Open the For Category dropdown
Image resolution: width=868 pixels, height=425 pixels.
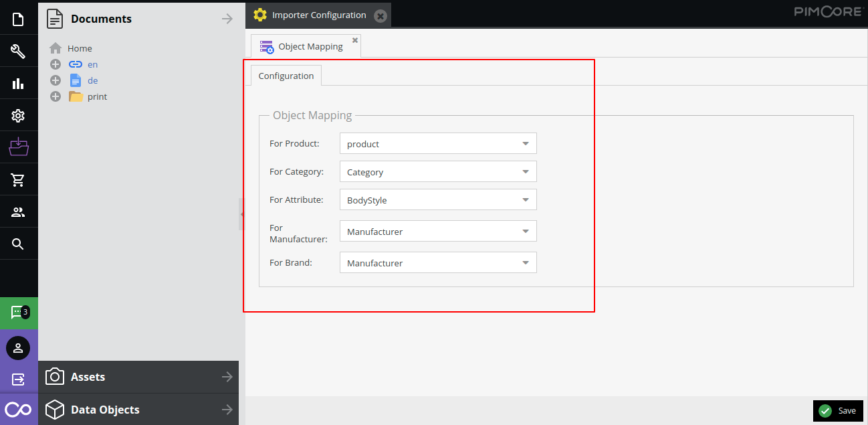click(526, 171)
